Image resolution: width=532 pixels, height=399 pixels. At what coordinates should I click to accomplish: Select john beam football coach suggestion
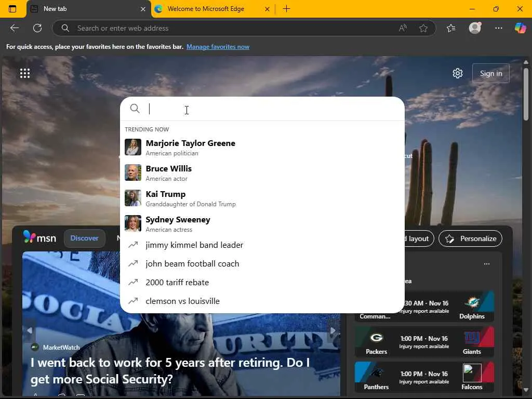[x=262, y=263]
